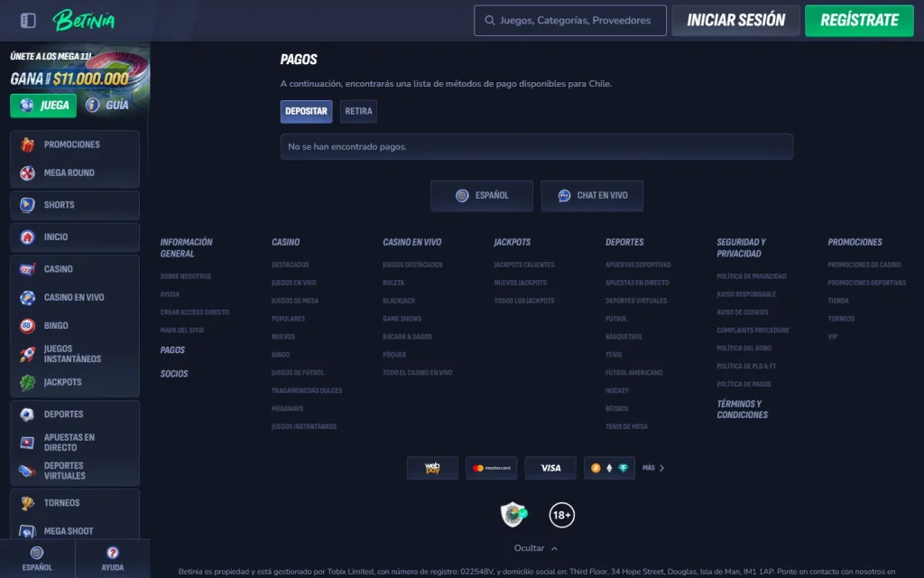This screenshot has height=578, width=924.
Task: Click the 18+ age restriction badge
Action: point(561,515)
